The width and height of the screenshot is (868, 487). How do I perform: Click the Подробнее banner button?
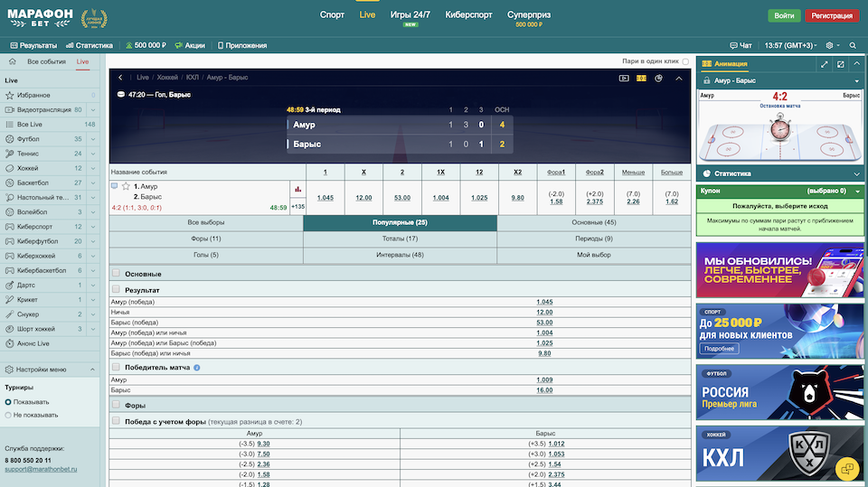[x=719, y=349]
